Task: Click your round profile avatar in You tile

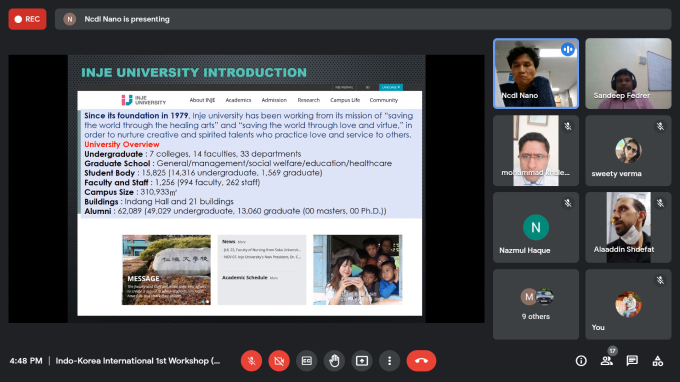Action: tap(628, 304)
